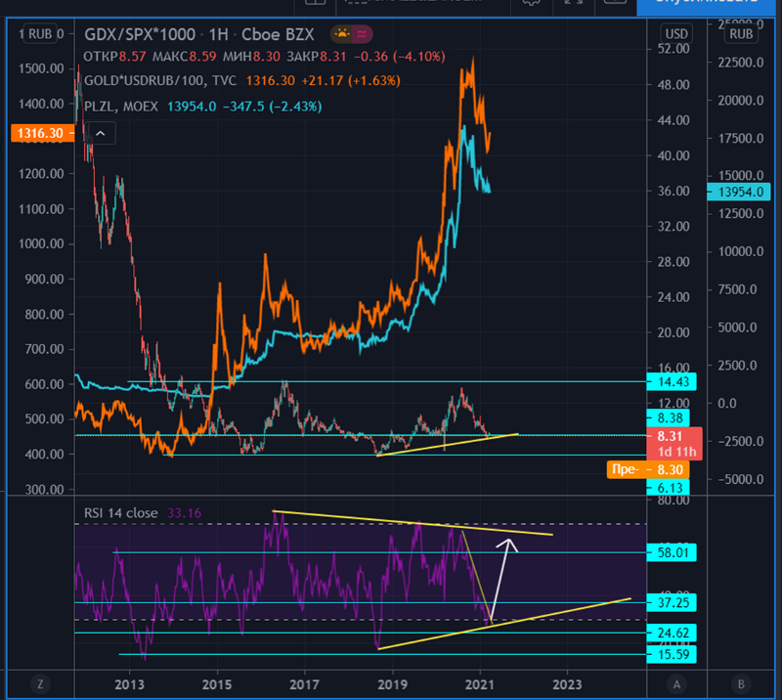Click the blue button at top right
Image resolution: width=782 pixels, height=700 pixels.
tap(709, 8)
